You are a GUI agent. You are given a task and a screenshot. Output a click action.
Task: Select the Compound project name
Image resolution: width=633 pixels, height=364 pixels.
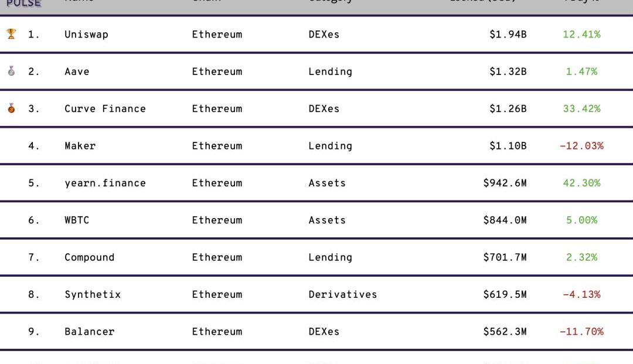(x=90, y=257)
